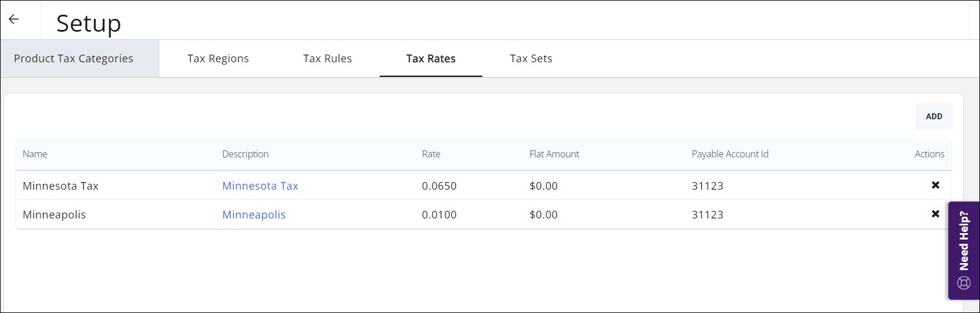This screenshot has height=313, width=980.
Task: Click the back arrow icon
Action: pos(14,19)
